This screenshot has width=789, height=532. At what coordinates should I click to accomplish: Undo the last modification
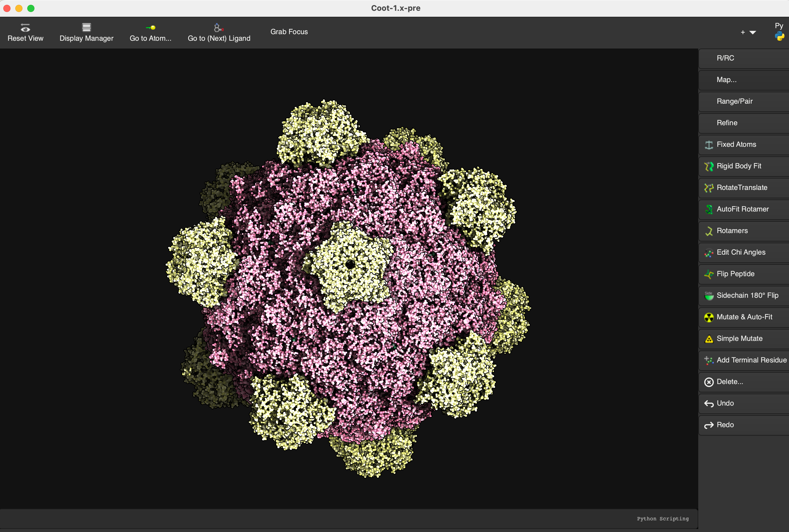click(725, 403)
